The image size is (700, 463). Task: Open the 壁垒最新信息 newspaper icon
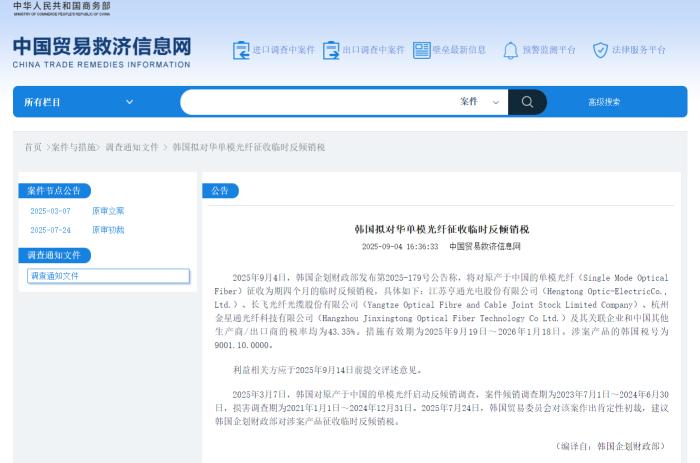(422, 50)
